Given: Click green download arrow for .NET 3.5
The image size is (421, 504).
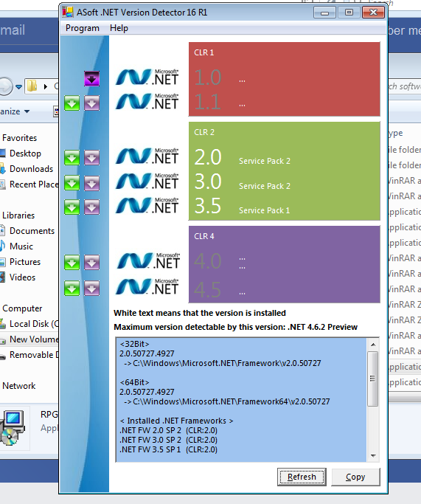Looking at the screenshot, I should [72, 207].
